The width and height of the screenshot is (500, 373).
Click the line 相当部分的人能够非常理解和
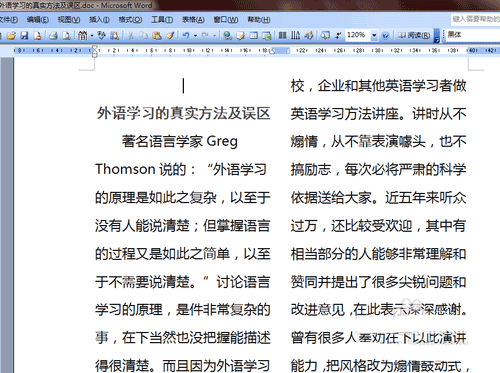tap(378, 254)
